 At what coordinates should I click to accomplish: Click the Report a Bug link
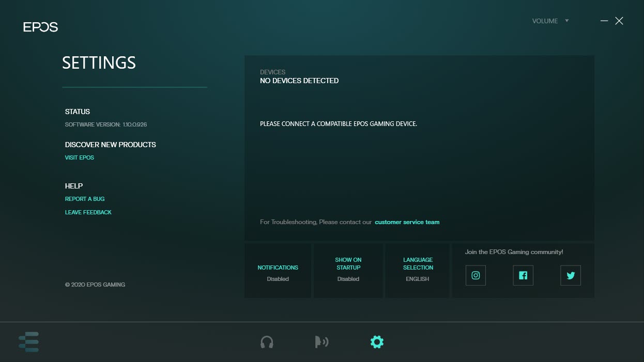85,199
